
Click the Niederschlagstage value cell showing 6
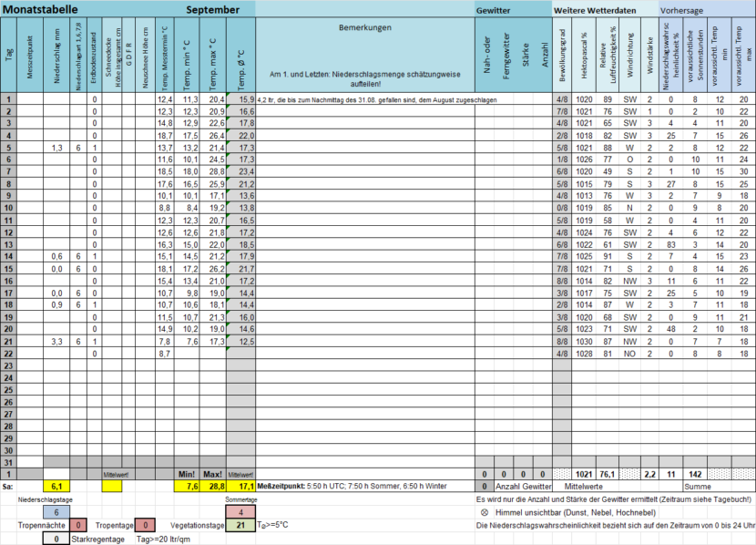(56, 513)
